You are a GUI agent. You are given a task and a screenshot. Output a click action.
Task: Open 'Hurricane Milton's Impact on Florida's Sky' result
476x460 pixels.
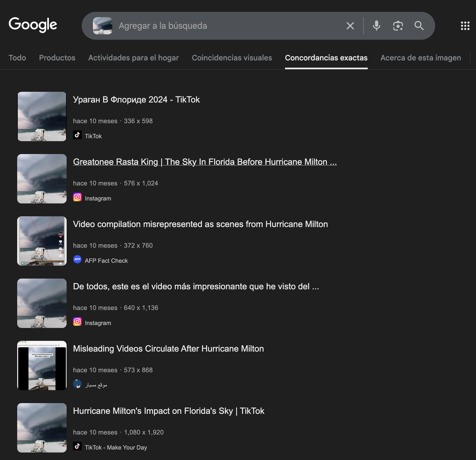(x=169, y=411)
